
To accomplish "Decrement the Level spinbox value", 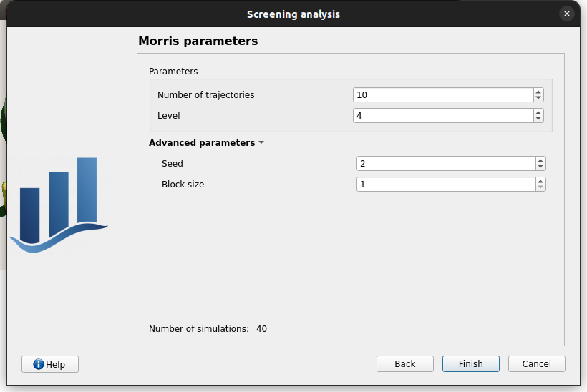I will click(538, 119).
